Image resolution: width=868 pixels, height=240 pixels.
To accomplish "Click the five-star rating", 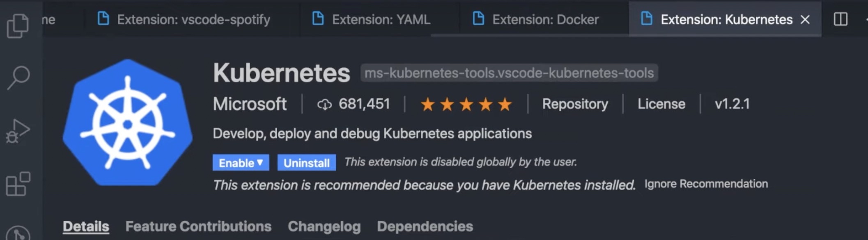I will (x=466, y=104).
